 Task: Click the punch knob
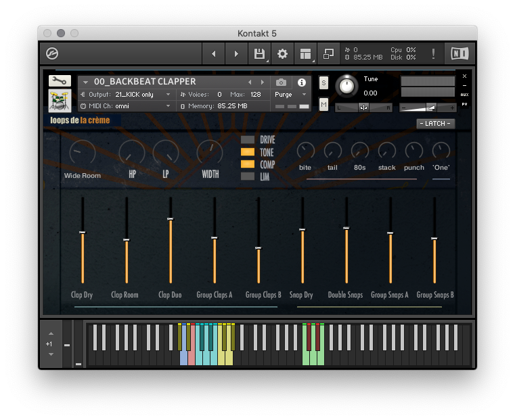pos(414,151)
